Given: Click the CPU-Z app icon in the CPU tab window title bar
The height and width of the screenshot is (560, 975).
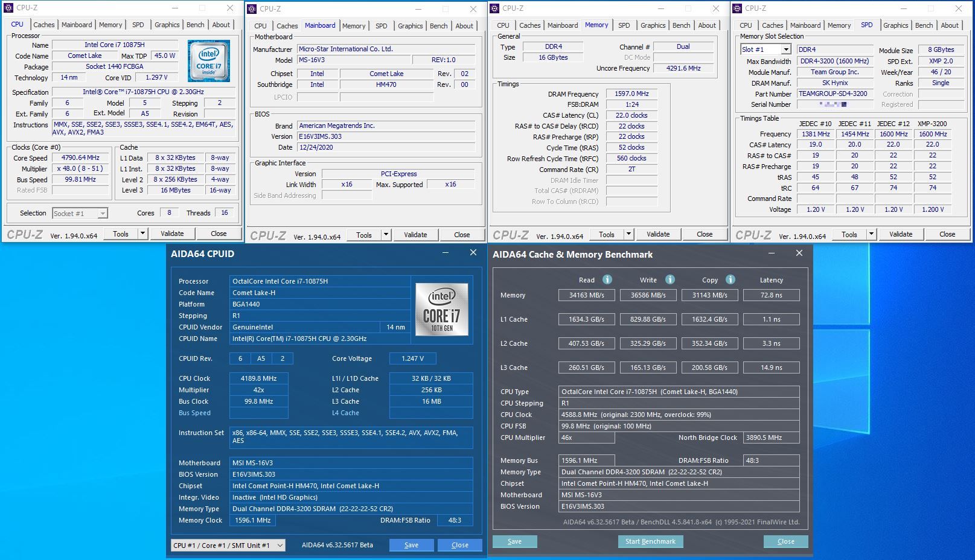Looking at the screenshot, I should (x=8, y=8).
